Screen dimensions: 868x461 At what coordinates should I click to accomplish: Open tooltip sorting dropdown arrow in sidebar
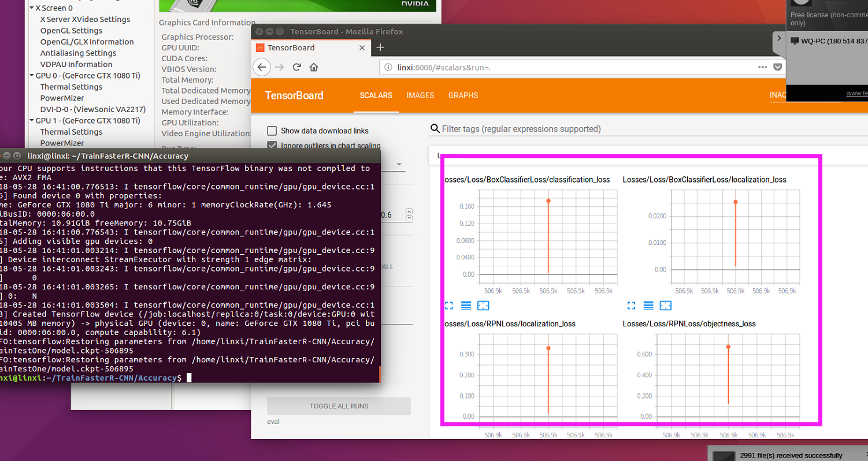(x=398, y=165)
